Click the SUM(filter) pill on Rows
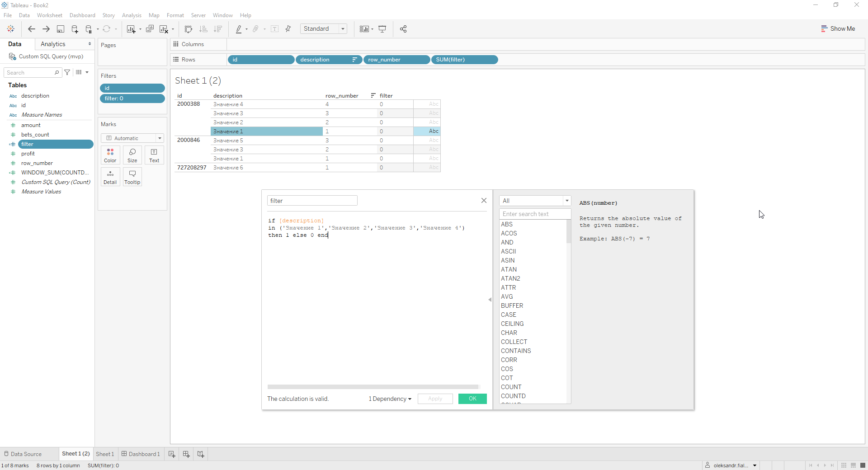This screenshot has height=470, width=868. [x=465, y=60]
